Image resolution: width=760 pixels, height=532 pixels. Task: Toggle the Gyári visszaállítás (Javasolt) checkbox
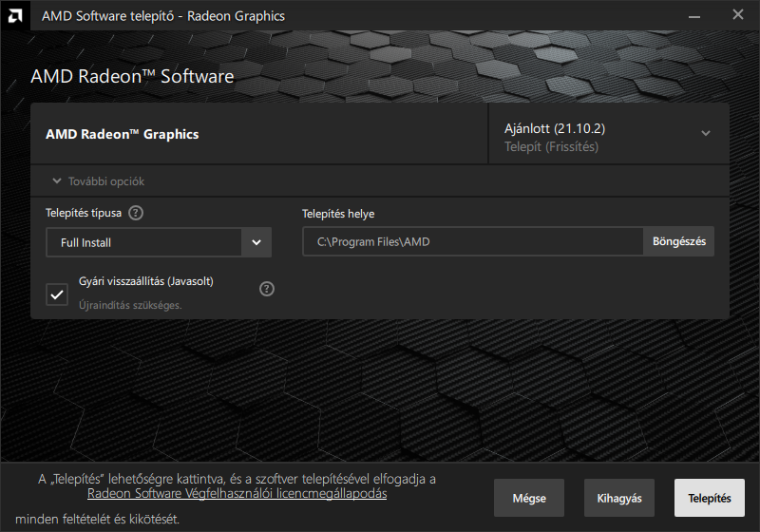57,294
